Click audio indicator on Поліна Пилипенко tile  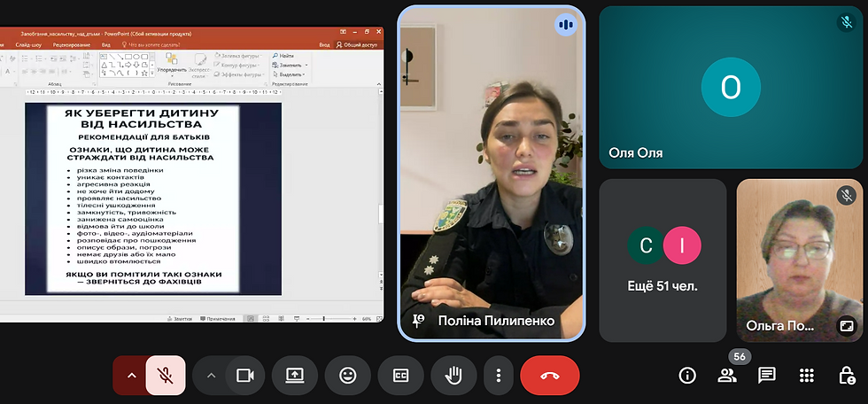[x=565, y=25]
